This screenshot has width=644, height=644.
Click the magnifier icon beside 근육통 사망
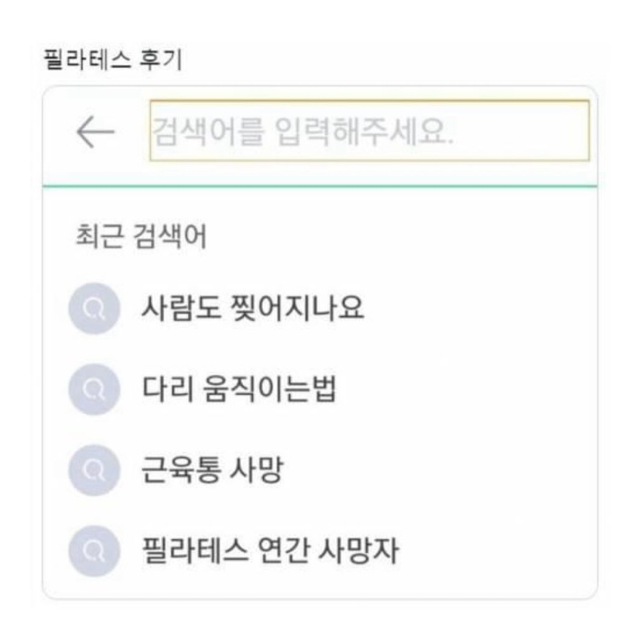[x=93, y=470]
